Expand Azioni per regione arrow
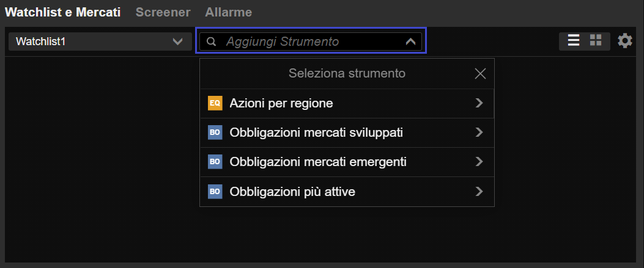The width and height of the screenshot is (644, 268). coord(479,103)
